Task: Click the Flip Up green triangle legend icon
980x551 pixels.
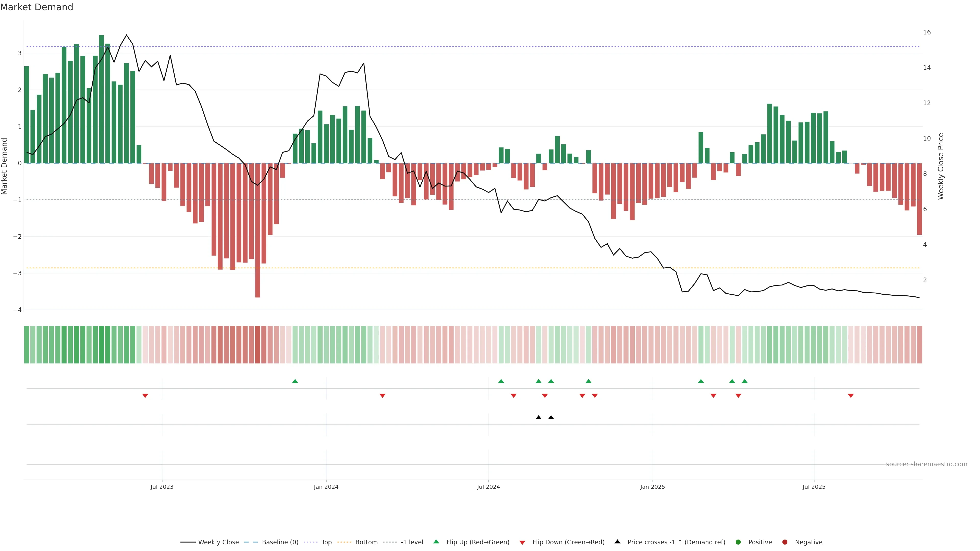Action: click(x=436, y=542)
